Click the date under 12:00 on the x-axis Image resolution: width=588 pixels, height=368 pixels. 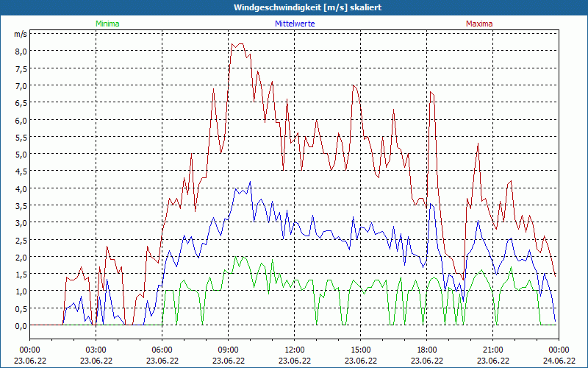[295, 361]
